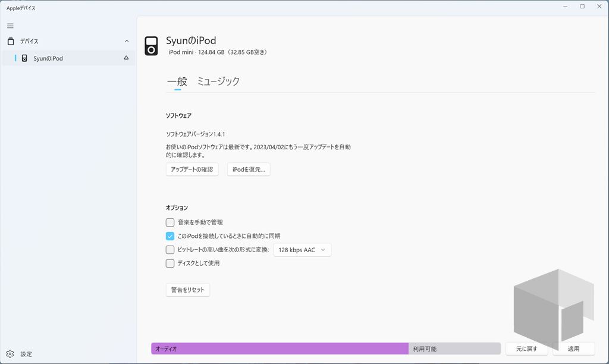Image resolution: width=609 pixels, height=364 pixels.
Task: Eject SyunのiPod with eject icon
Action: pyautogui.click(x=126, y=58)
